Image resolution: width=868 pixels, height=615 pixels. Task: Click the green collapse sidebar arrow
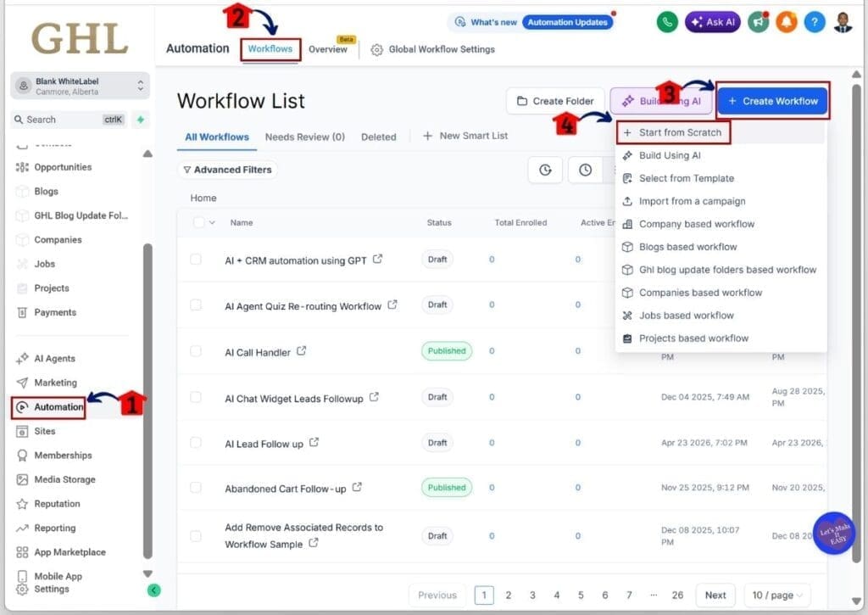154,590
